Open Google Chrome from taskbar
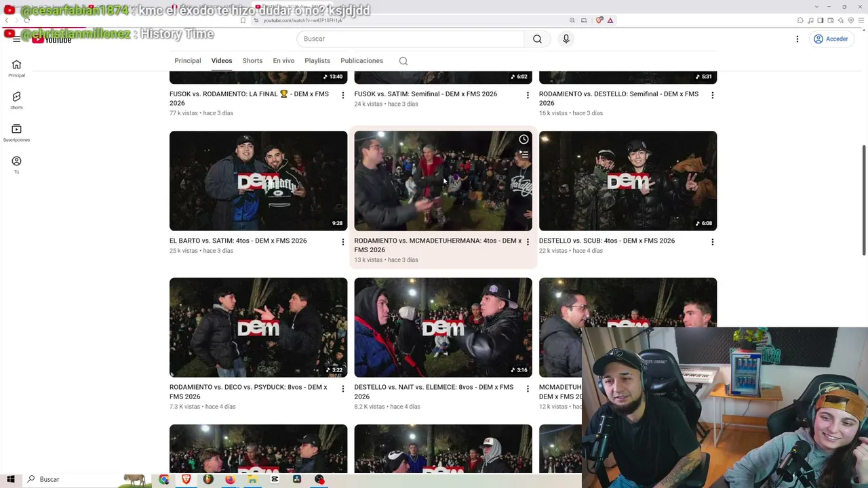The image size is (868, 488). (x=163, y=479)
